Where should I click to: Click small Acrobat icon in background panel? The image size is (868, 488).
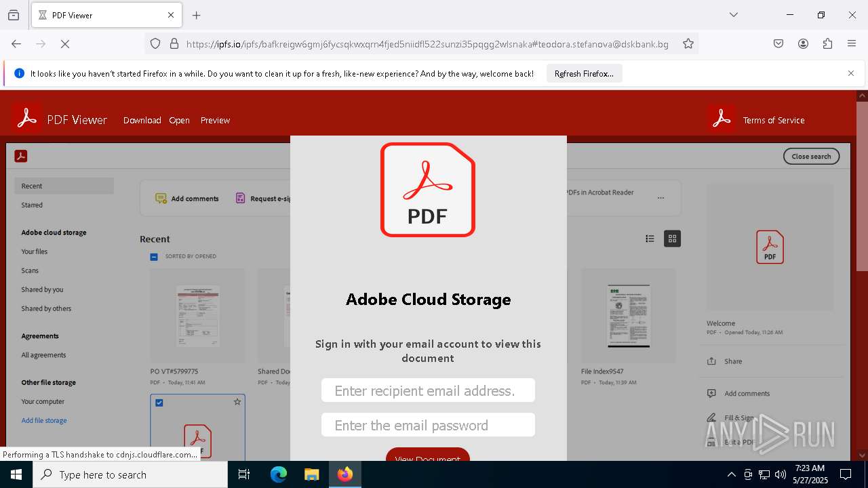coord(21,157)
